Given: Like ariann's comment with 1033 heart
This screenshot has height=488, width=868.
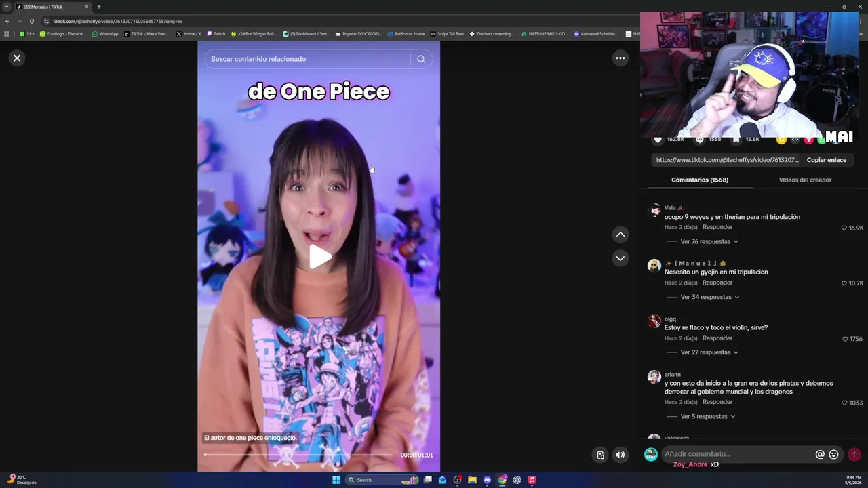Looking at the screenshot, I should (845, 403).
